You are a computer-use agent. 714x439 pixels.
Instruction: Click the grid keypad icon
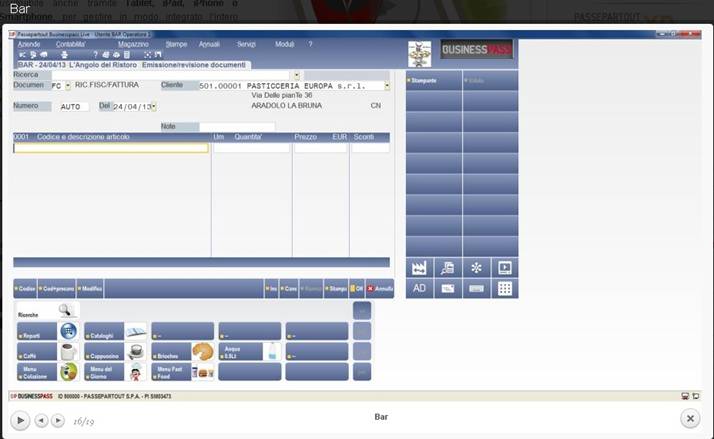(x=505, y=289)
